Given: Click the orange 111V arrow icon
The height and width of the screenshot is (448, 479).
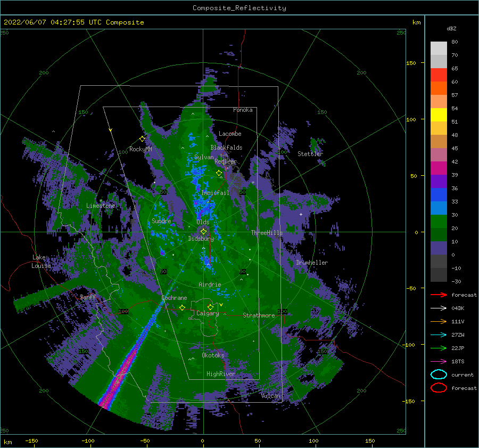Looking at the screenshot, I should pyautogui.click(x=439, y=321).
